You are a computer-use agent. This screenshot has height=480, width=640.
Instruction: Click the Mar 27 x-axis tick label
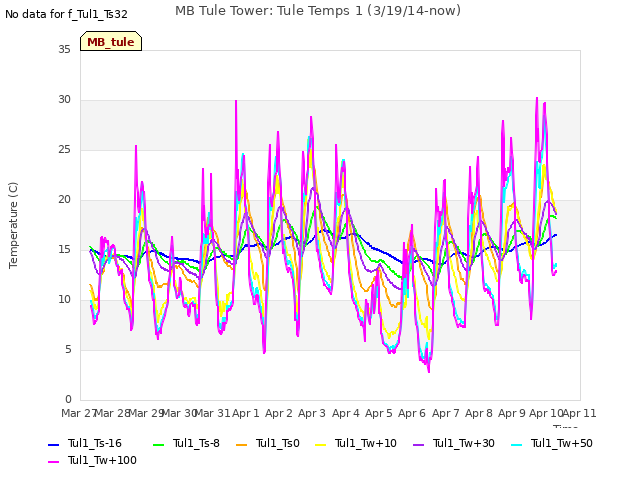[78, 413]
